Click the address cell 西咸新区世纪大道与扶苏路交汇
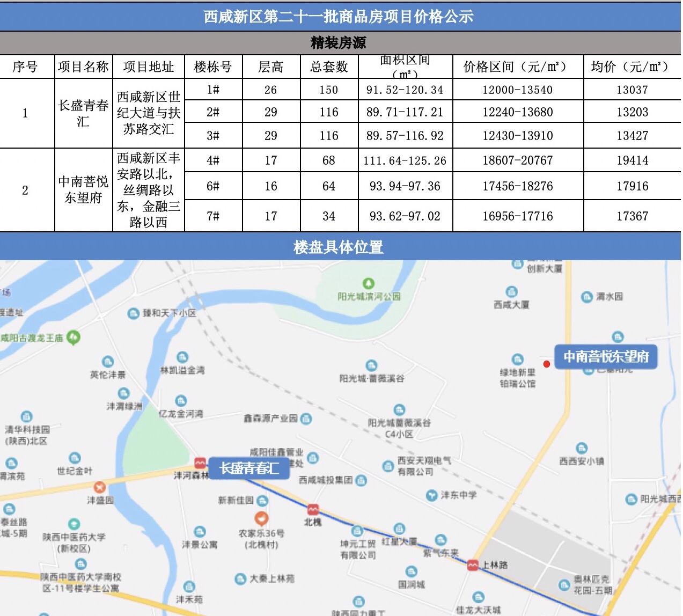The height and width of the screenshot is (616, 683). tap(149, 113)
